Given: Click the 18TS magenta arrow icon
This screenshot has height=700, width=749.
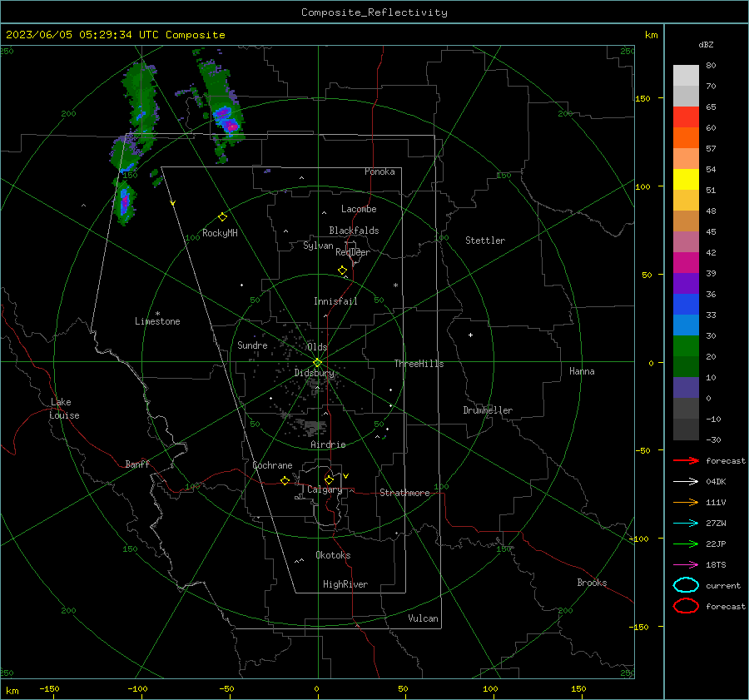Looking at the screenshot, I should pyautogui.click(x=686, y=565).
